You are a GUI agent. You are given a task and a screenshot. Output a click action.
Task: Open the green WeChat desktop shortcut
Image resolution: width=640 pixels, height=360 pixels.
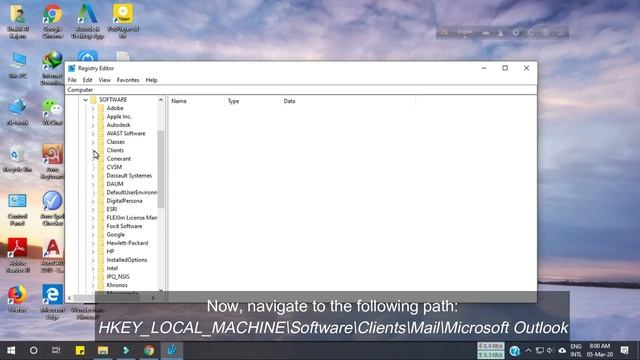point(53,112)
